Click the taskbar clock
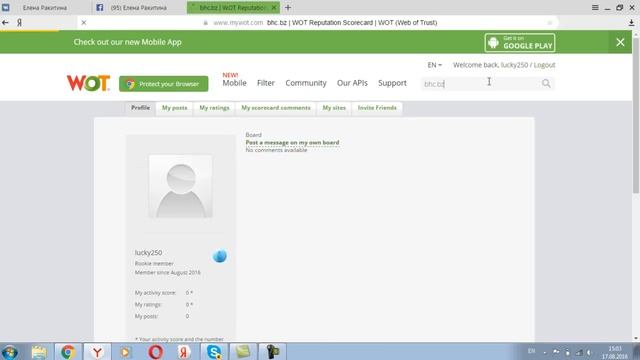 [x=615, y=352]
